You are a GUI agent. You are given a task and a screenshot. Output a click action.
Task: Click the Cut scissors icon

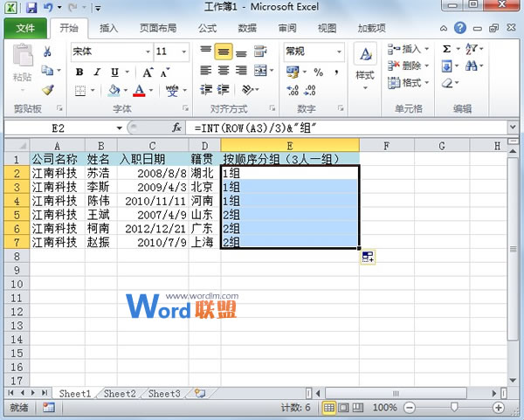(47, 52)
